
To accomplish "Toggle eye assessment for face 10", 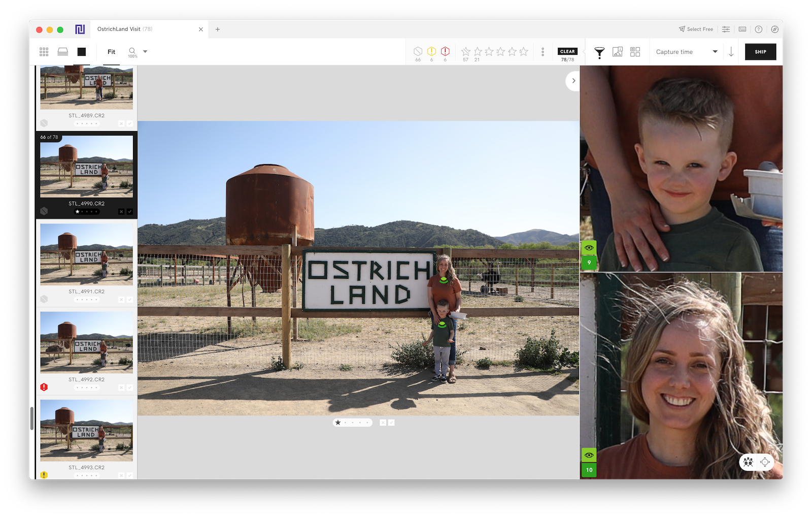I will pos(589,455).
